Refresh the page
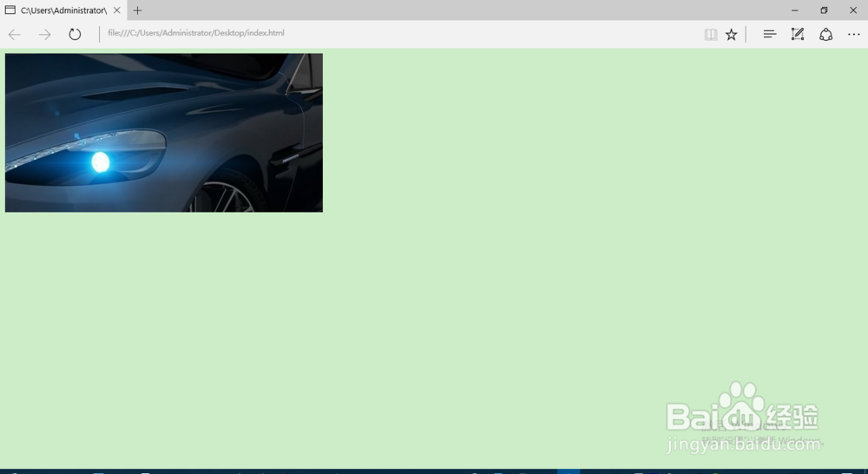The width and height of the screenshot is (868, 474). 75,35
